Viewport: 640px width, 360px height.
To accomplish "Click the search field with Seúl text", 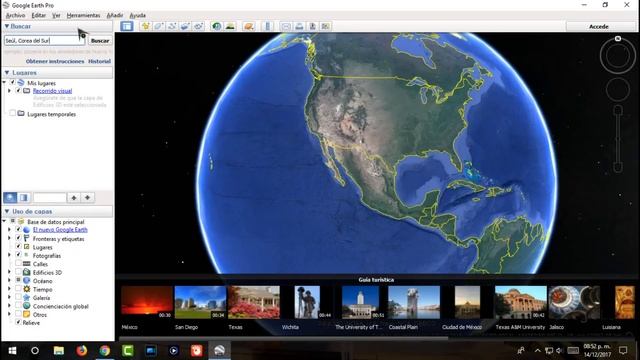I will click(44, 40).
